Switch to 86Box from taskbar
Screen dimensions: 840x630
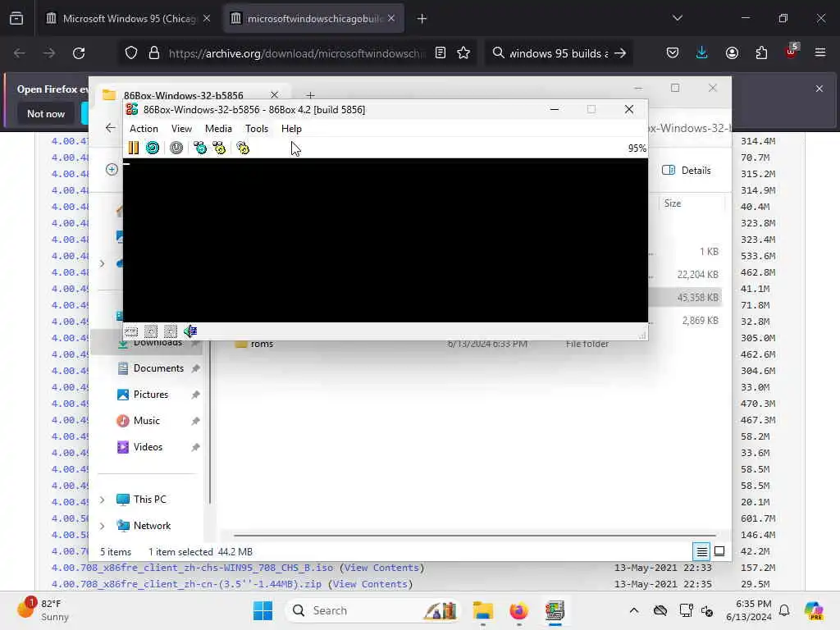555,610
